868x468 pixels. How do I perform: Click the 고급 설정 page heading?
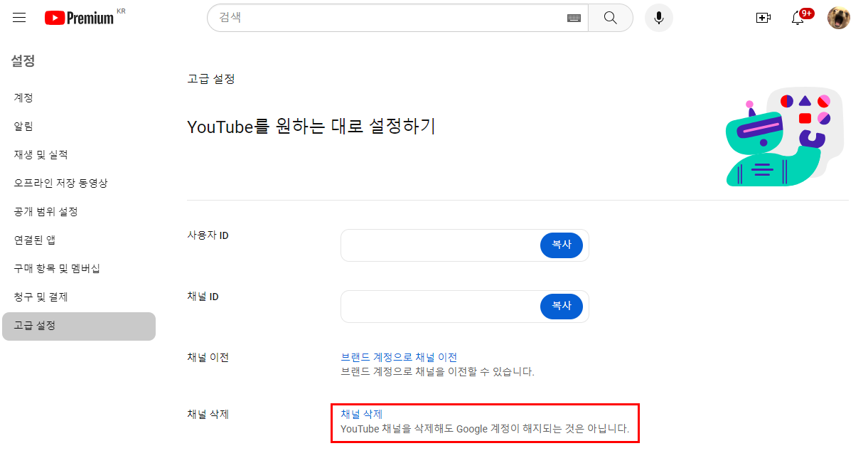(211, 79)
